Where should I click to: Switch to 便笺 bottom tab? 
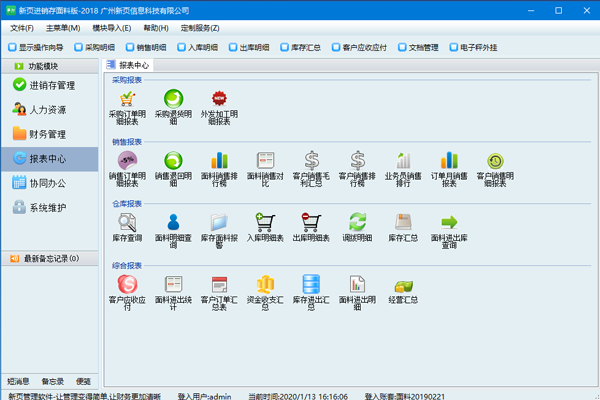(83, 381)
